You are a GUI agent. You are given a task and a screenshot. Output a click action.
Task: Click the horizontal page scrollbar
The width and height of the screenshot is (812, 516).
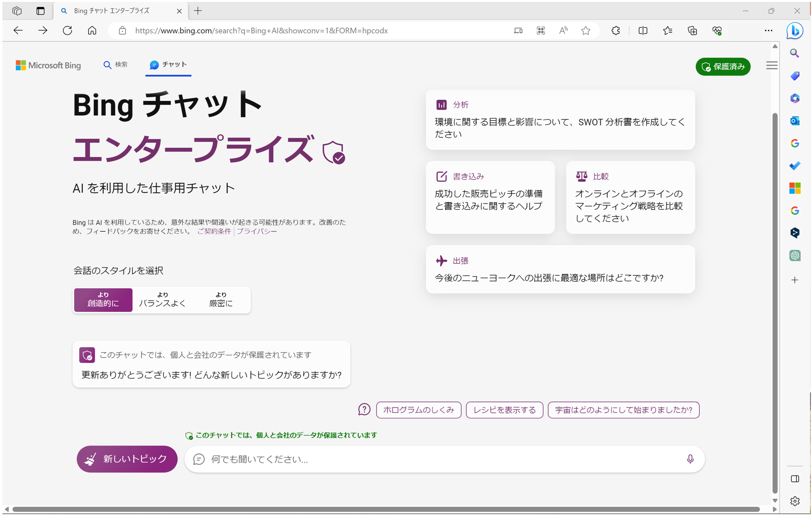coord(386,509)
